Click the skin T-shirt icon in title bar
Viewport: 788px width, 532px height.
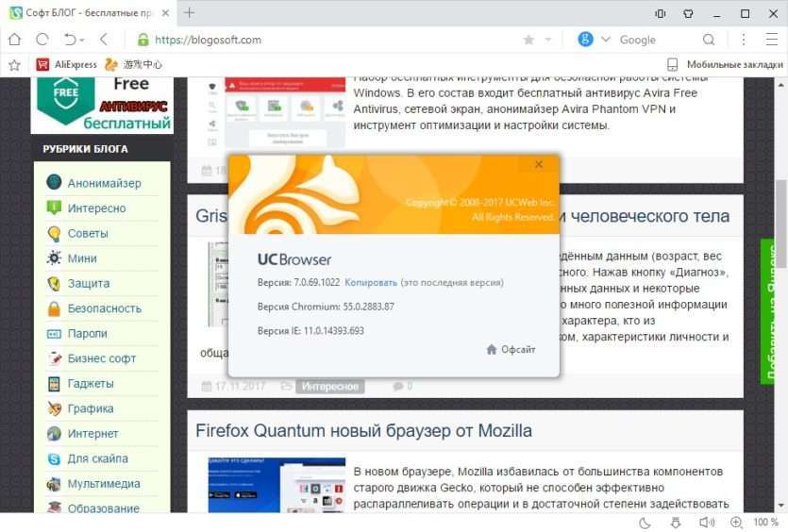tap(689, 13)
